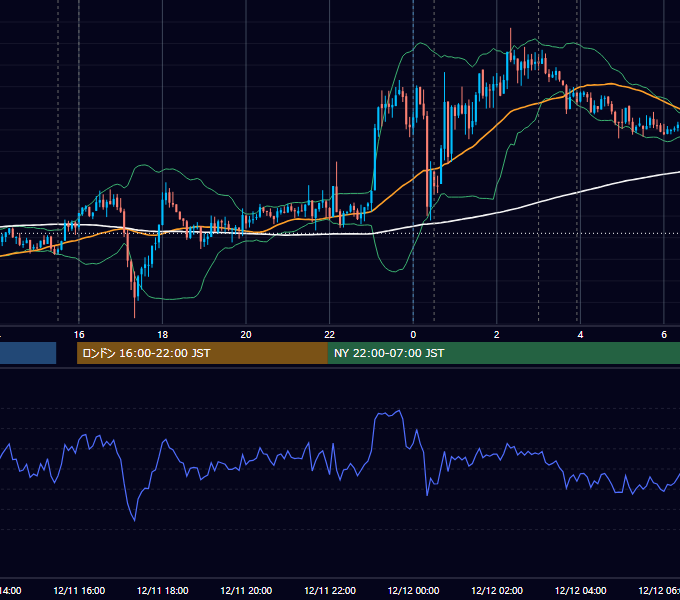Click the 12/12 04:00 time axis label
680x600 pixels.
[581, 590]
